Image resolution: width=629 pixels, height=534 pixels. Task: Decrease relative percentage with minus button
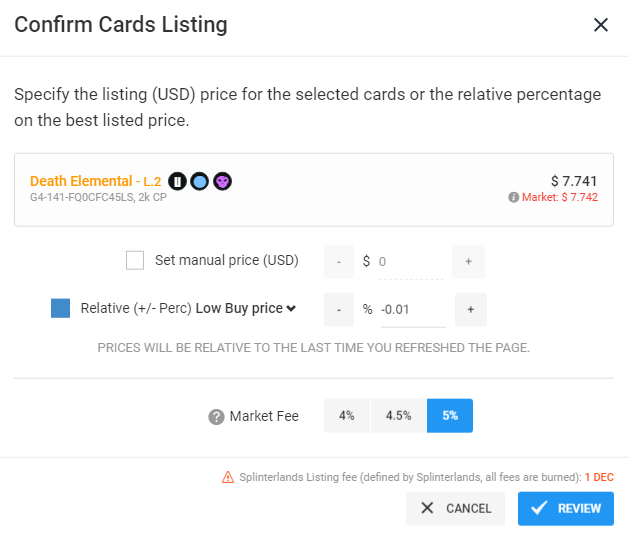tap(339, 310)
